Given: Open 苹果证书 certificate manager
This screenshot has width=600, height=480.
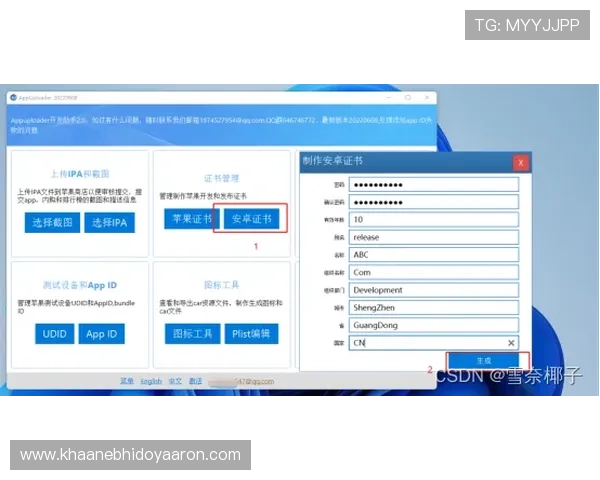Looking at the screenshot, I should coord(189,219).
